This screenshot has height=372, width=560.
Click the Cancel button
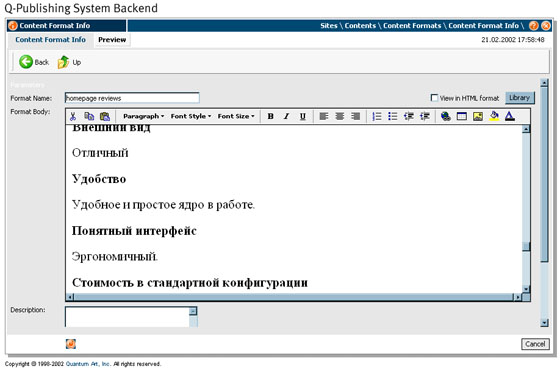pyautogui.click(x=535, y=344)
